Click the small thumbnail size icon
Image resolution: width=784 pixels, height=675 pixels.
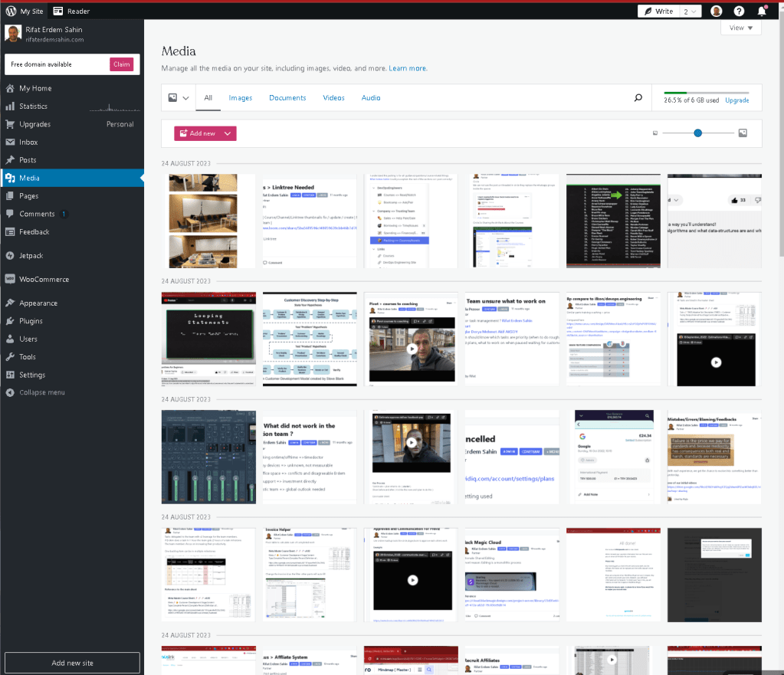[655, 133]
